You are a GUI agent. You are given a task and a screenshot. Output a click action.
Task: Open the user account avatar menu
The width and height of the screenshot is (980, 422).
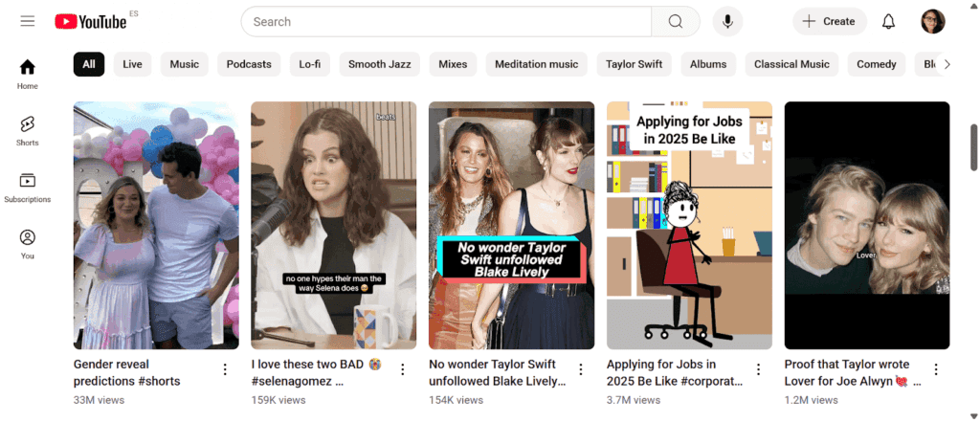pyautogui.click(x=932, y=22)
